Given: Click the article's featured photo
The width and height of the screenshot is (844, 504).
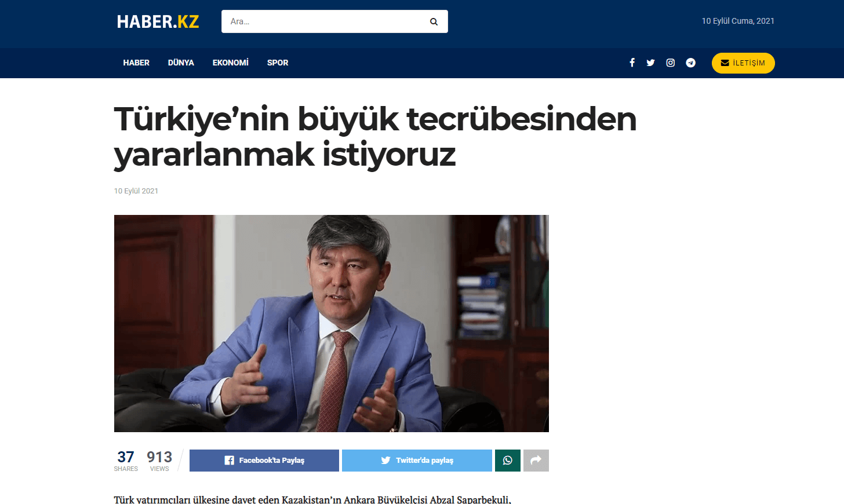Looking at the screenshot, I should (332, 323).
